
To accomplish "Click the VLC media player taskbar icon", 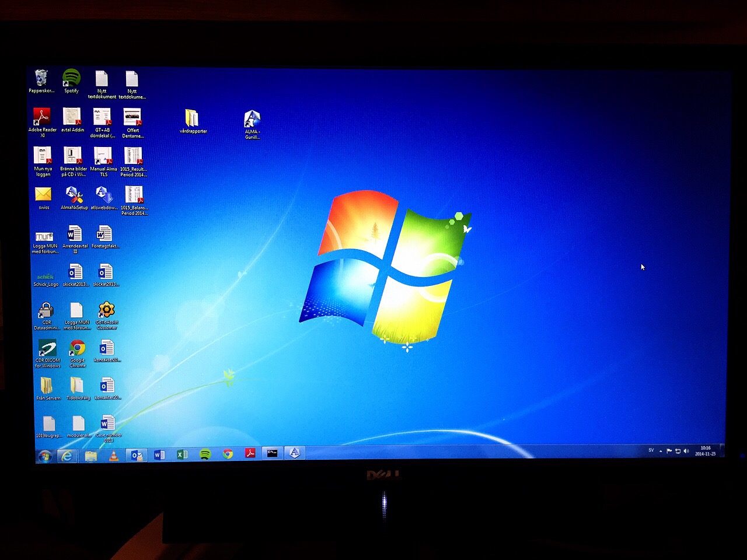I will (x=114, y=455).
